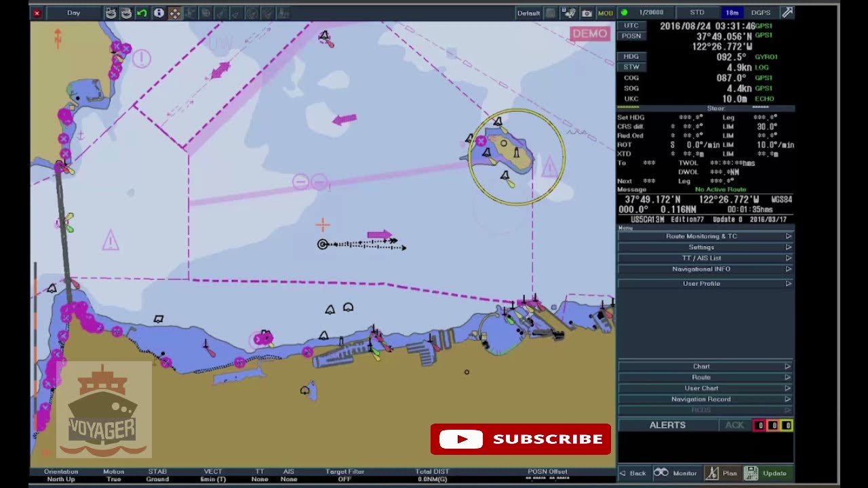Click the icon next to Default profile
The image size is (868, 488).
[x=551, y=13]
